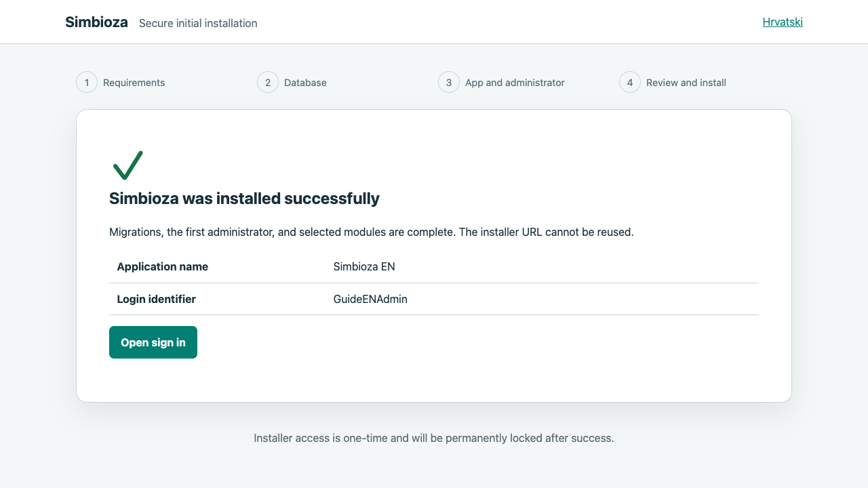Click the migrations complete description sentence

click(x=372, y=232)
